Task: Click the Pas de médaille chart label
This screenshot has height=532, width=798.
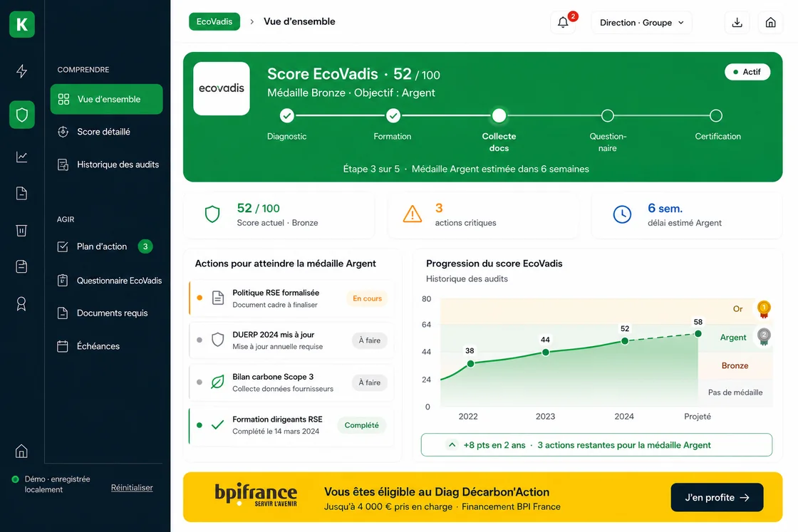Action: pyautogui.click(x=735, y=392)
